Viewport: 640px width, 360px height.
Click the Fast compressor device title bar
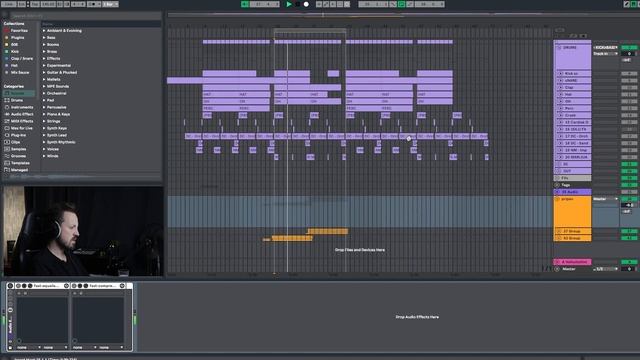pyautogui.click(x=98, y=286)
